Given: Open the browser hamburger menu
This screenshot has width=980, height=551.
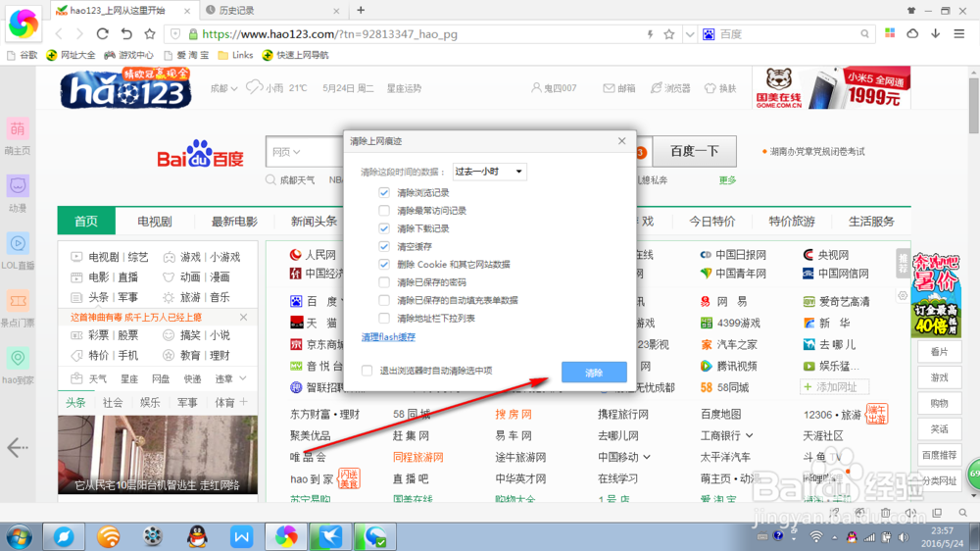Looking at the screenshot, I should point(958,33).
